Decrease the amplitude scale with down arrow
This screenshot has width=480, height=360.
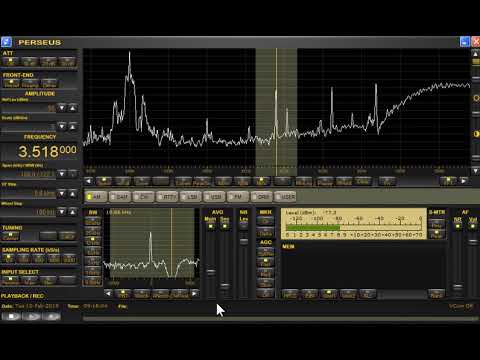(62, 126)
